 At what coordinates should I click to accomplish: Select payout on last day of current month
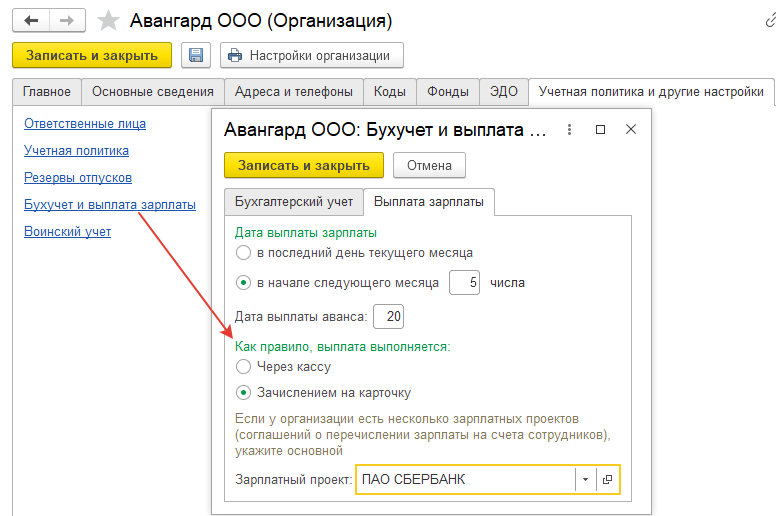(x=243, y=253)
